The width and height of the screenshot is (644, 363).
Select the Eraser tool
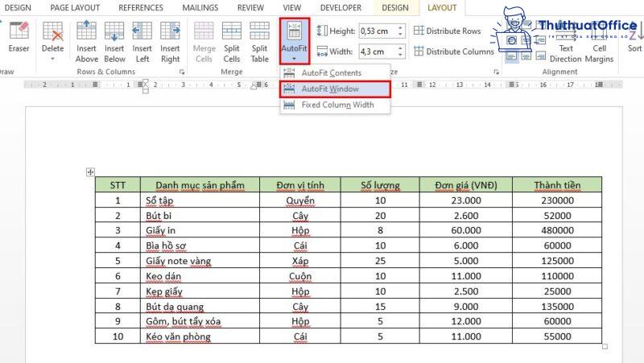tap(19, 38)
